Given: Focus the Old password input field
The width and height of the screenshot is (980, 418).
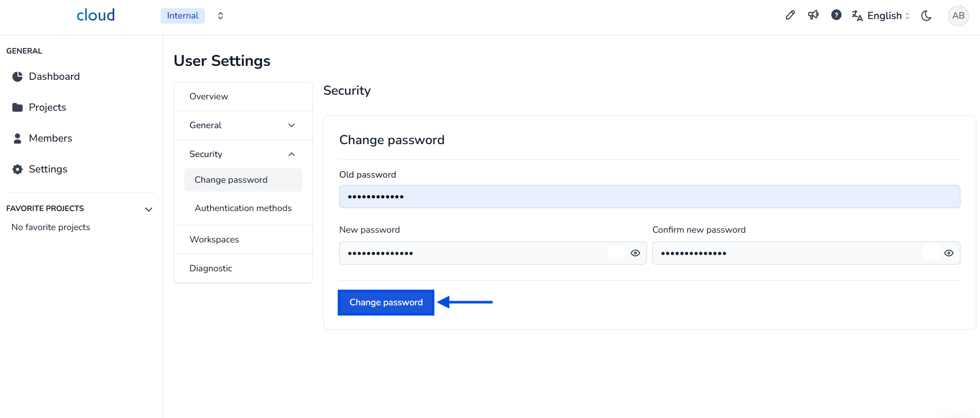Looking at the screenshot, I should (649, 197).
